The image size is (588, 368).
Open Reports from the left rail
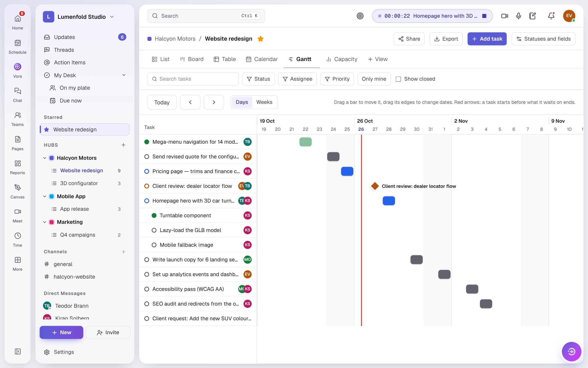point(17,167)
